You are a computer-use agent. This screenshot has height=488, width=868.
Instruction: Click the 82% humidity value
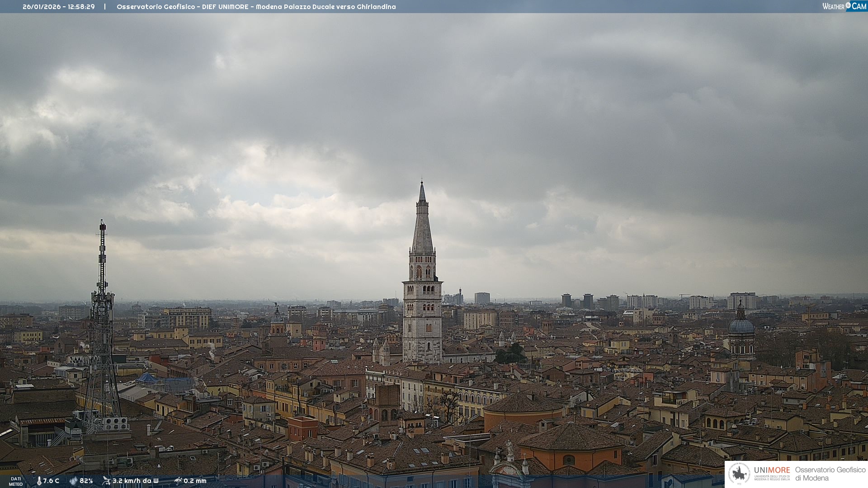(x=86, y=481)
